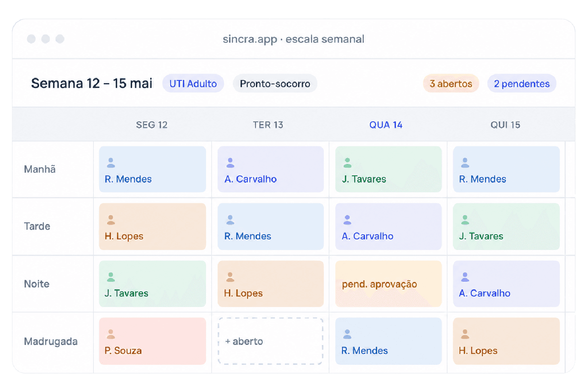The height and width of the screenshot is (392, 588).
Task: Click the Madrugada row label
Action: 51,341
